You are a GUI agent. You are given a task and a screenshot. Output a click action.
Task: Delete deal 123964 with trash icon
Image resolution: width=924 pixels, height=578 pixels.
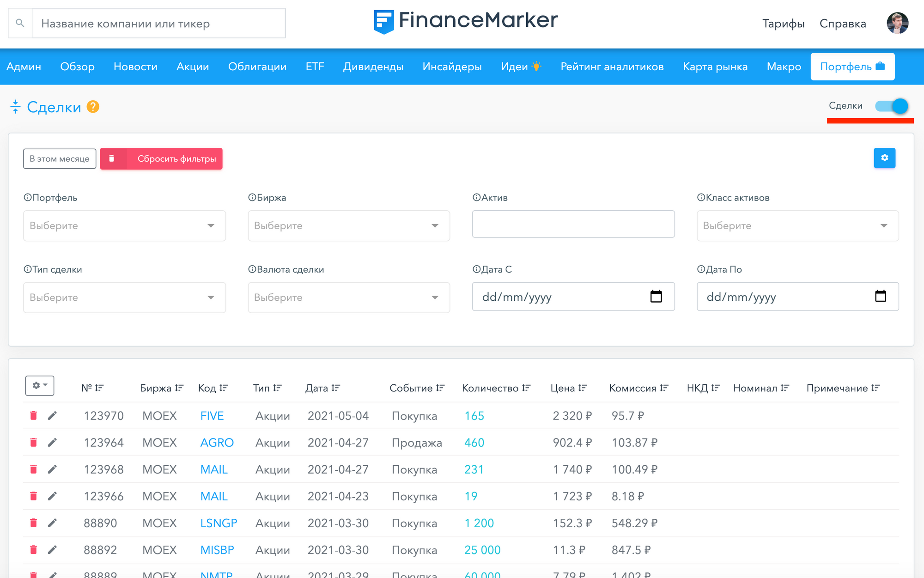pos(33,442)
